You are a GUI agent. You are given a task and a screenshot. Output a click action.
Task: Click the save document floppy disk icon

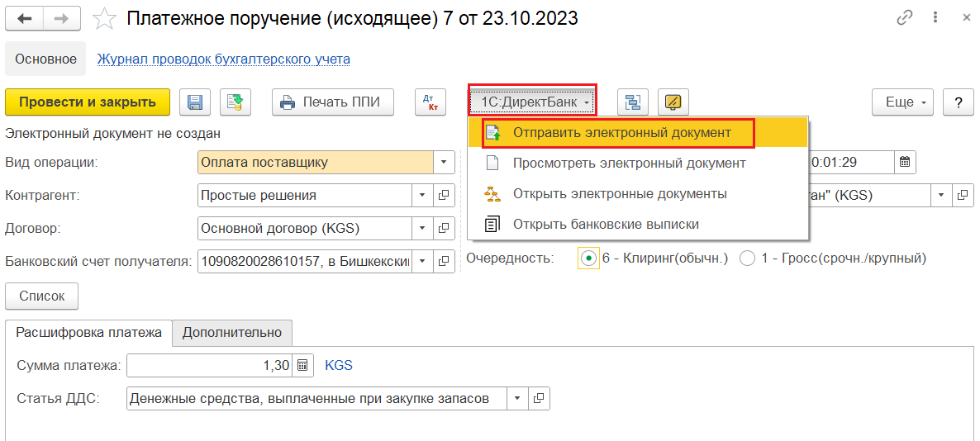coord(196,102)
